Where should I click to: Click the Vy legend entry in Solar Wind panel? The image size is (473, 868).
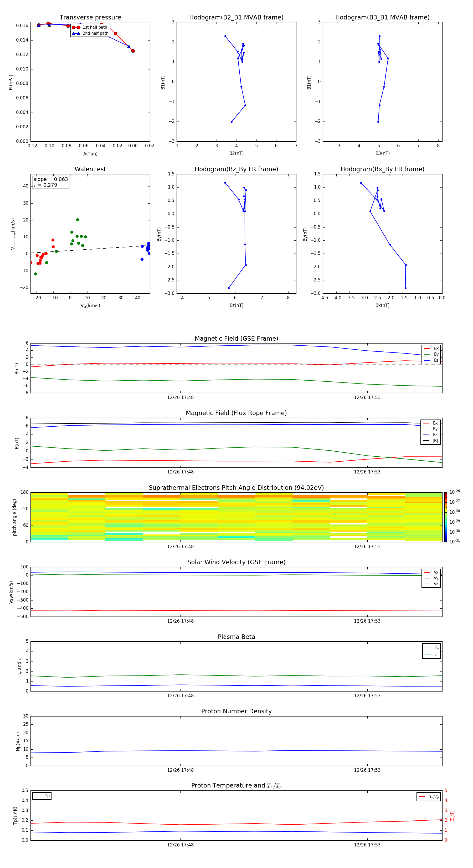click(x=431, y=578)
